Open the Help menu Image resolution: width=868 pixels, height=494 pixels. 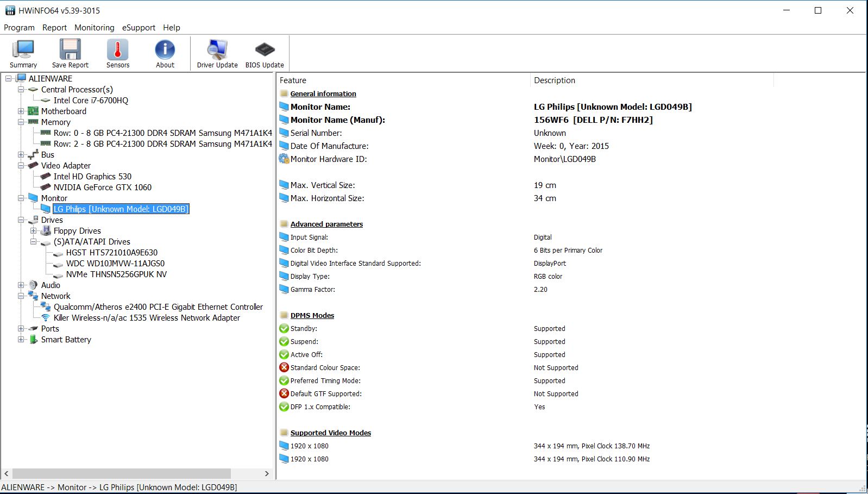pos(172,27)
